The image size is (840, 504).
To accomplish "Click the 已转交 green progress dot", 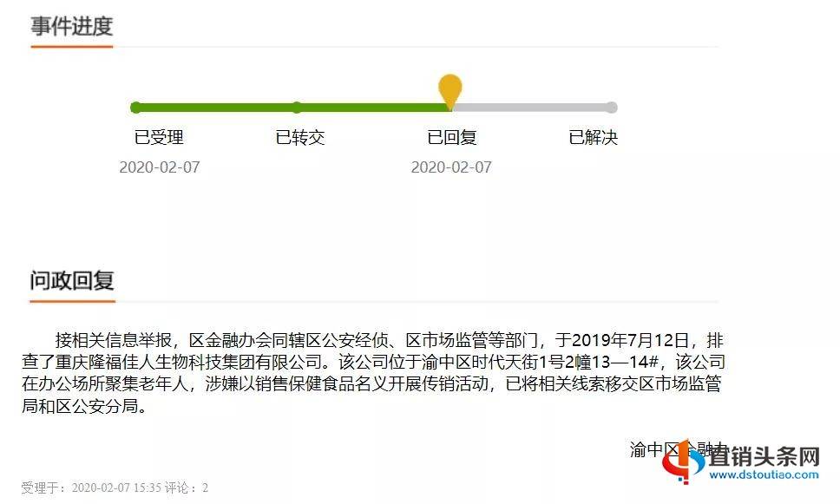I will 297,108.
